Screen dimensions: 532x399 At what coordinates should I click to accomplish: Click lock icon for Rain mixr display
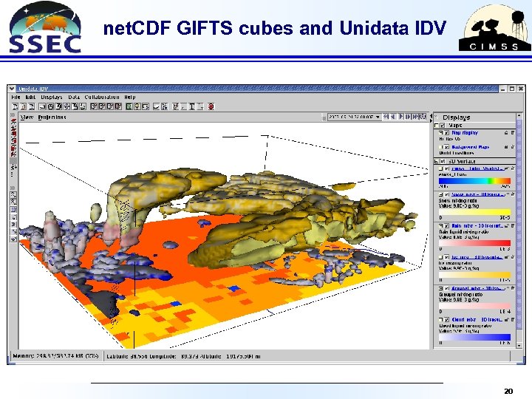pos(507,225)
